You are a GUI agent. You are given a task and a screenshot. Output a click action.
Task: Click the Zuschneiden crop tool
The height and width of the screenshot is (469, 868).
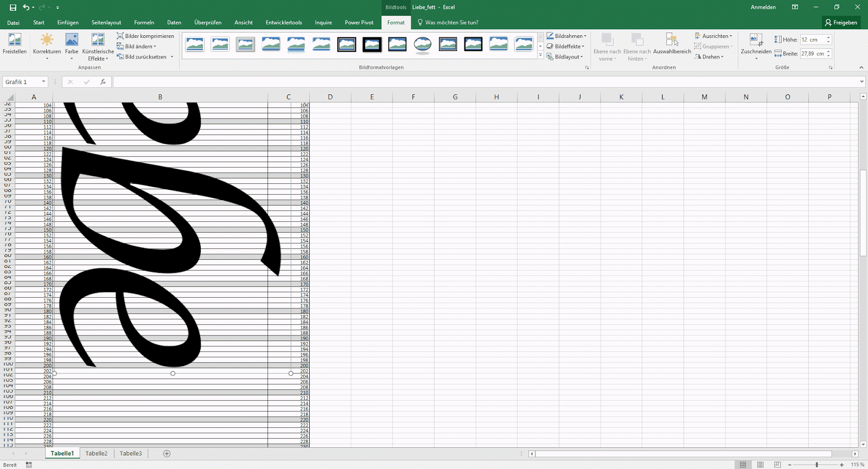756,47
